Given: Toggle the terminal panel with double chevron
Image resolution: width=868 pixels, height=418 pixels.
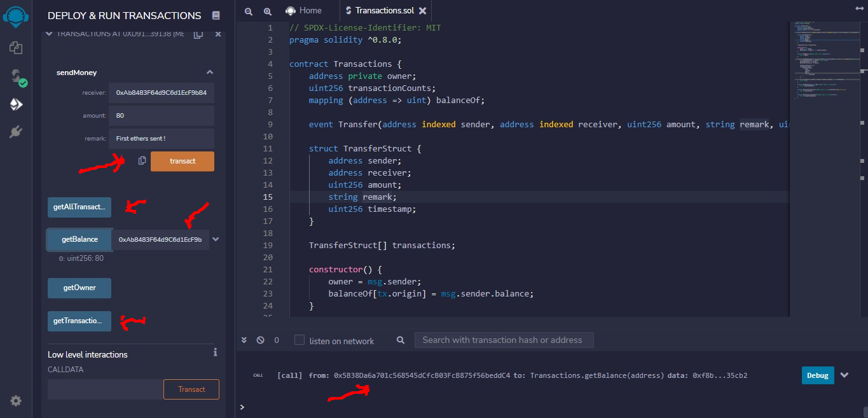Looking at the screenshot, I should [x=244, y=340].
